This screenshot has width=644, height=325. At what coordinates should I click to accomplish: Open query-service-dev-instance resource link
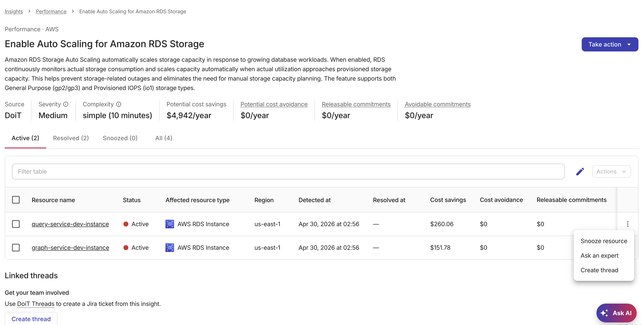[x=70, y=224]
